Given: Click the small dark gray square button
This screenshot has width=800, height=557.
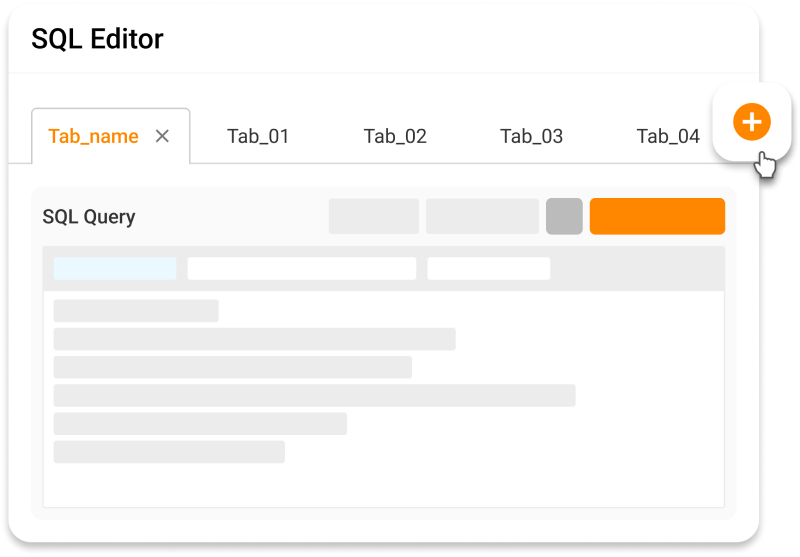Looking at the screenshot, I should tap(564, 216).
